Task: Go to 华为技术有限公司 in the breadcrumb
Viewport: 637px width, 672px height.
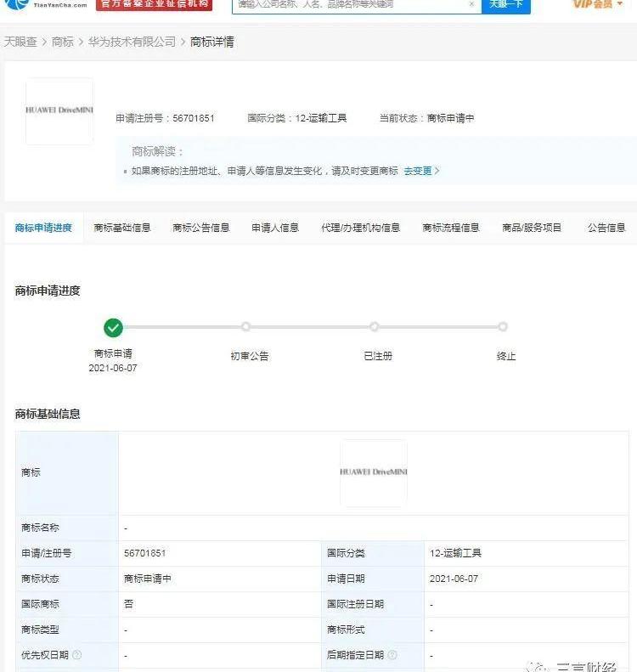Action: (x=132, y=42)
